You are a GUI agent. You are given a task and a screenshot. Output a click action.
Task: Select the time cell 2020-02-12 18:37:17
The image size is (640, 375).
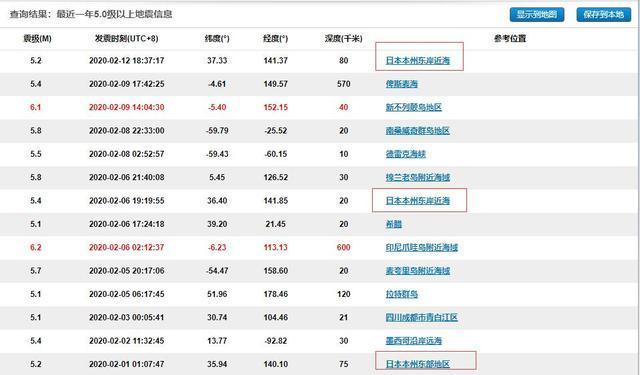pos(127,61)
